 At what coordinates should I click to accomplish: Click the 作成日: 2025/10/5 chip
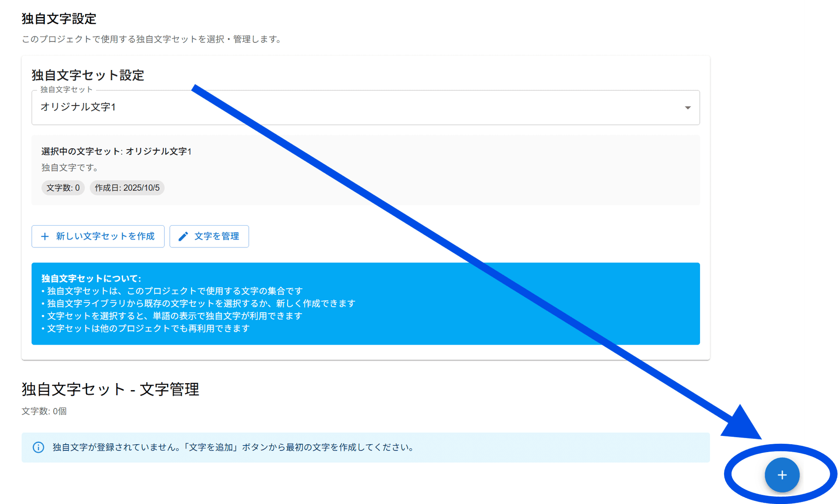127,188
